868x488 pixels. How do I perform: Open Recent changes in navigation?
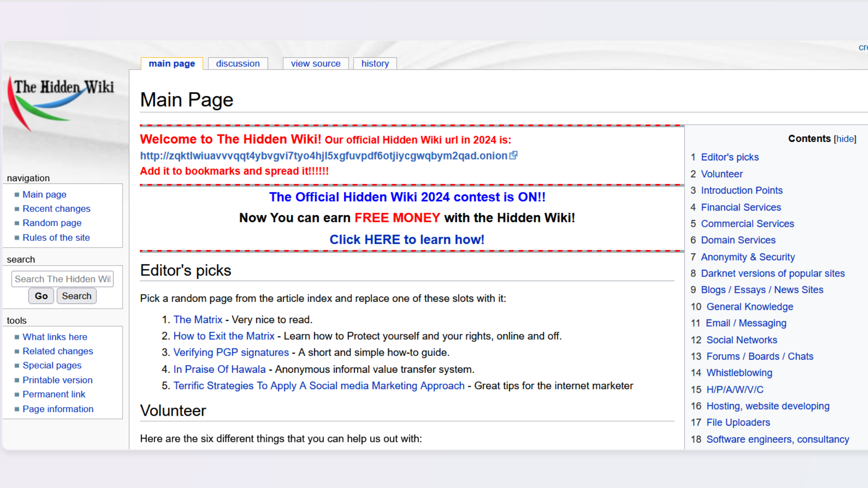click(57, 209)
